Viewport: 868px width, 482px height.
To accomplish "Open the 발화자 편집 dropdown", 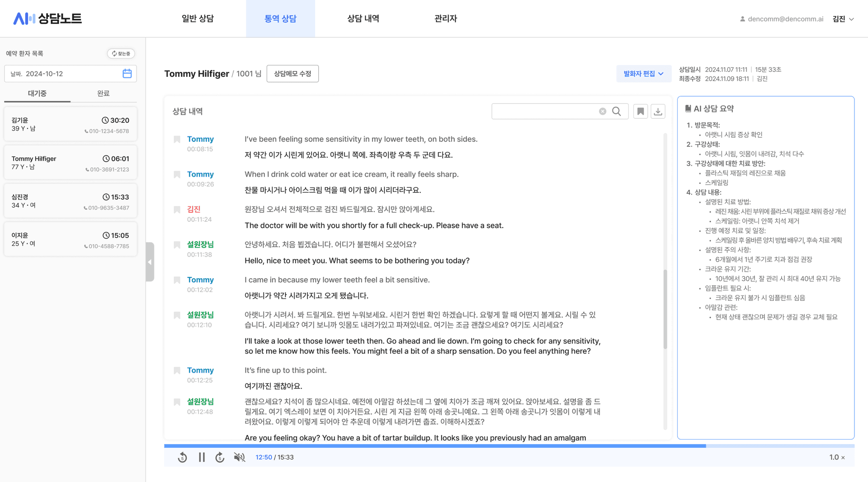I will pyautogui.click(x=643, y=74).
